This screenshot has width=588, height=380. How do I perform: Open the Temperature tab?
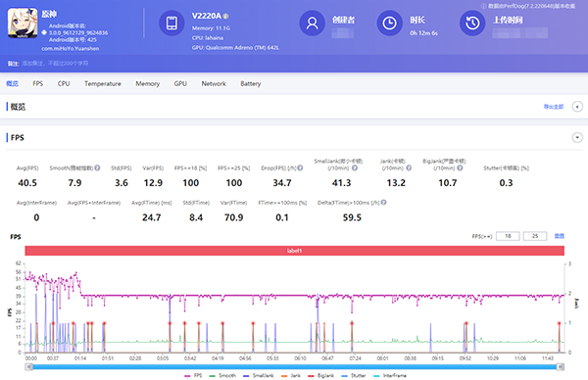[103, 83]
